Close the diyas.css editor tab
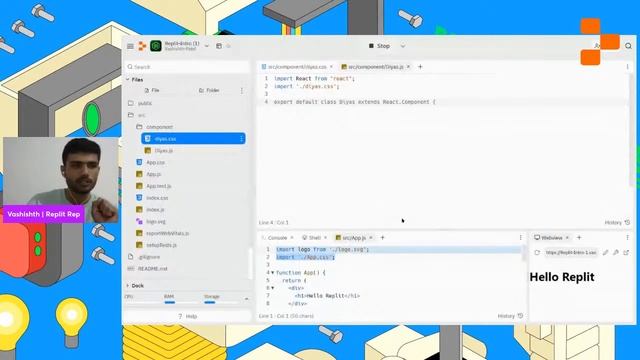This screenshot has width=640, height=360. (331, 67)
